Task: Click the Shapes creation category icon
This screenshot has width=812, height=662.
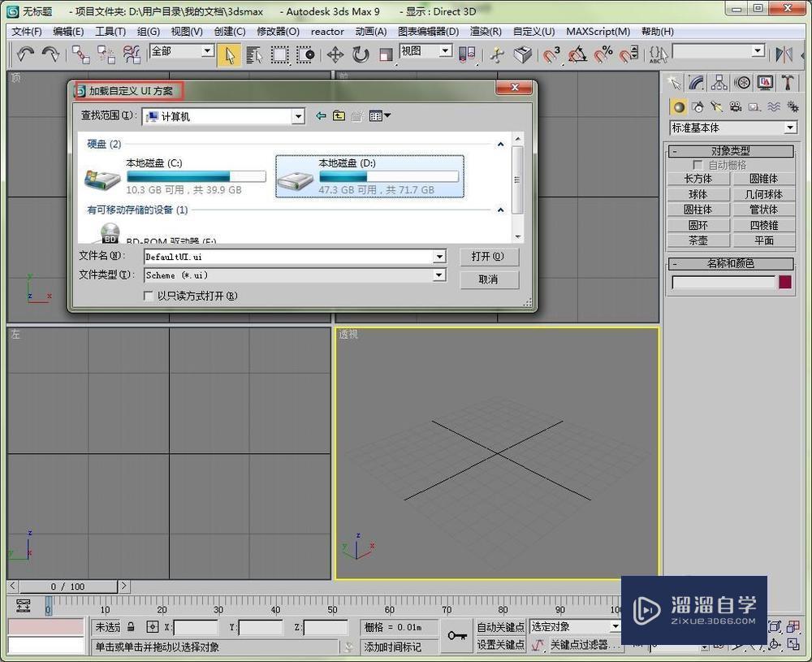Action: coord(698,106)
